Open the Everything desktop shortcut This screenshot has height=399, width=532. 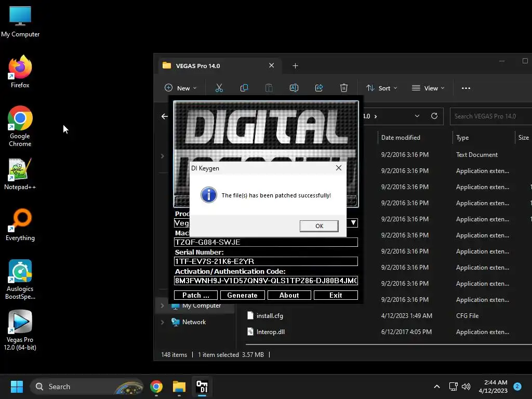tap(20, 225)
